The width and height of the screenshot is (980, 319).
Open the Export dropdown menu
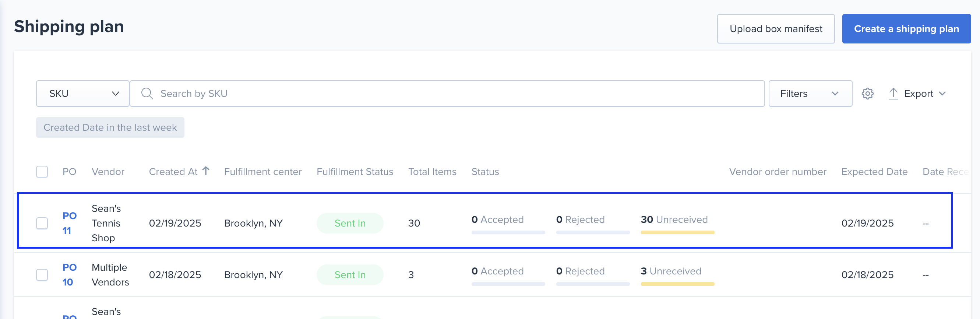pos(917,94)
